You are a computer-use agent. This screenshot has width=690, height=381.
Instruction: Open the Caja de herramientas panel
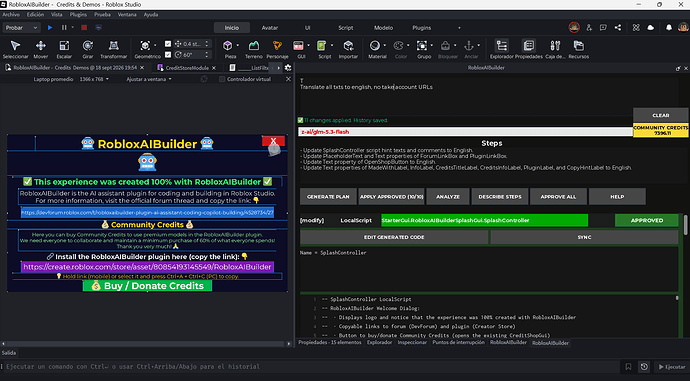click(555, 49)
